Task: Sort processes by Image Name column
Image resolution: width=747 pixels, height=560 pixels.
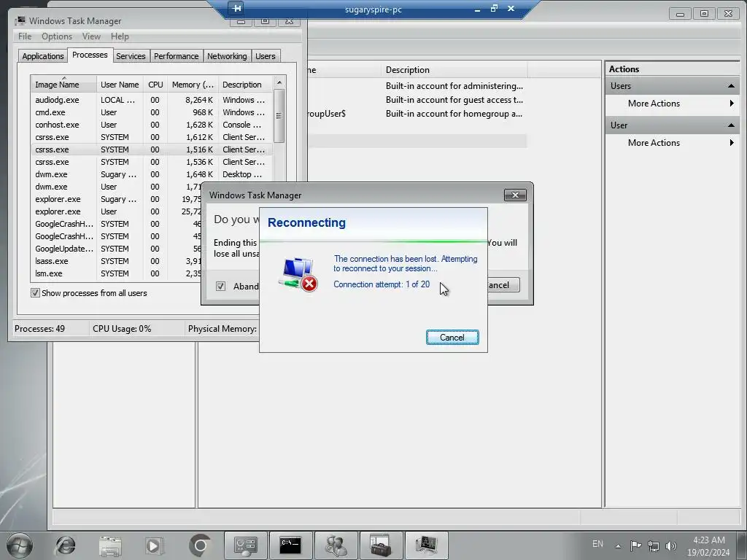Action: click(63, 85)
